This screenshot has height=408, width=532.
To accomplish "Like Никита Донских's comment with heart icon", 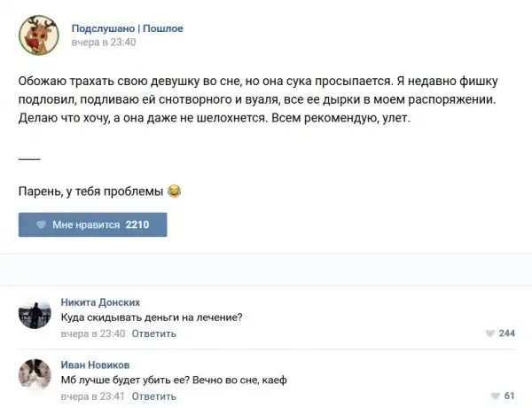I will [x=490, y=333].
